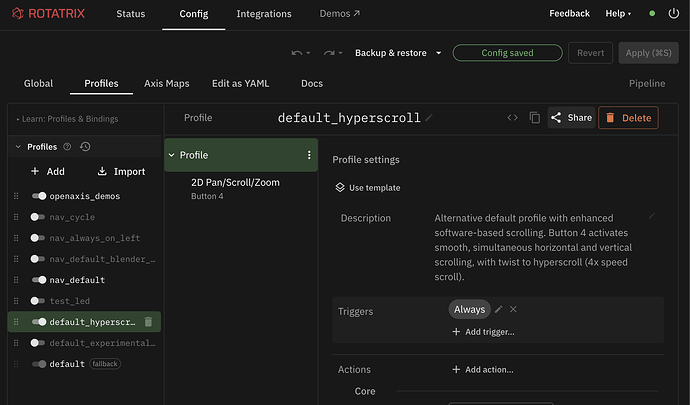Click the power icon in the header

click(x=674, y=14)
